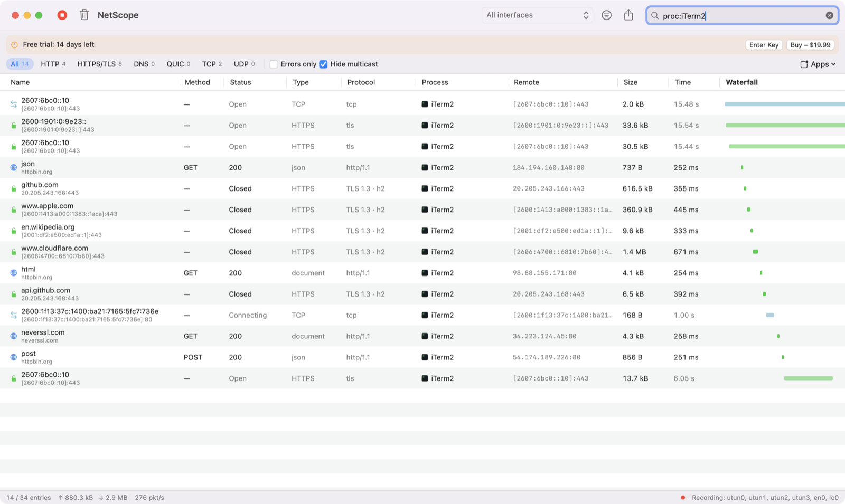The height and width of the screenshot is (504, 845).
Task: Click the globe icon of html row
Action: click(x=14, y=273)
